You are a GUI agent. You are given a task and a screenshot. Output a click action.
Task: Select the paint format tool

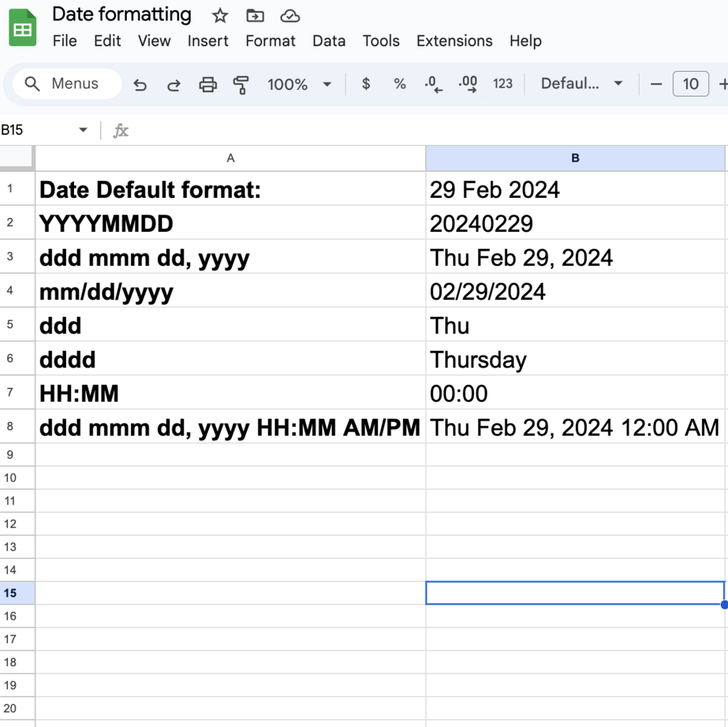241,85
